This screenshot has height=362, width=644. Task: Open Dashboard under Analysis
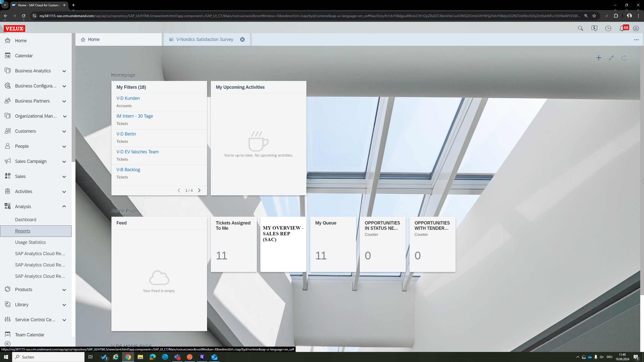(26, 219)
